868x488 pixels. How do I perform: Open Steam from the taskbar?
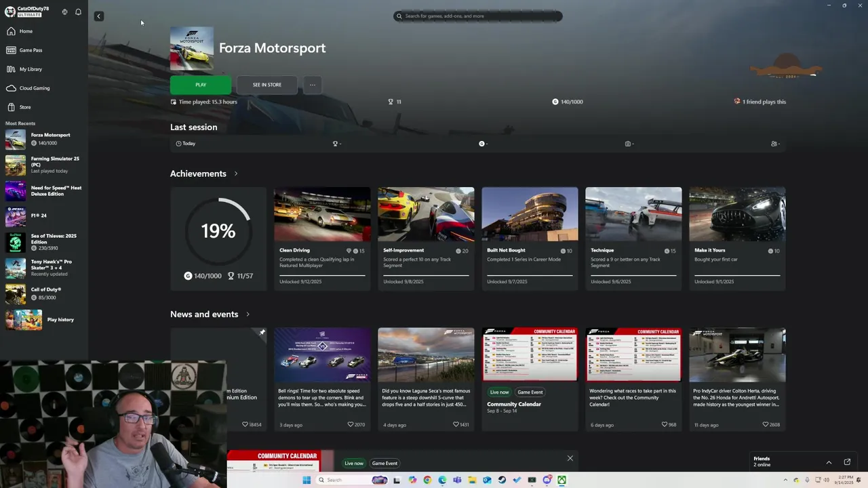tap(502, 480)
